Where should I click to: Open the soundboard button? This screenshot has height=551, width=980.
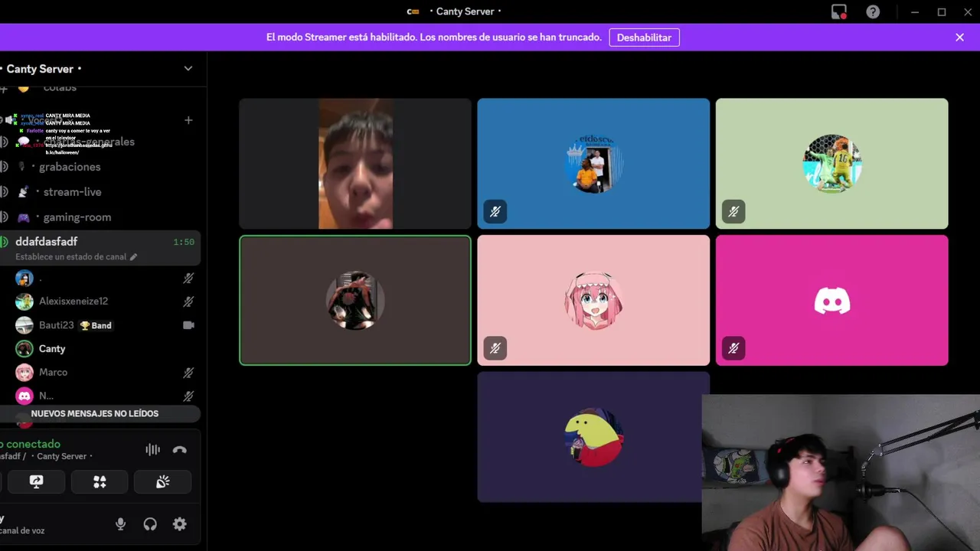(162, 481)
